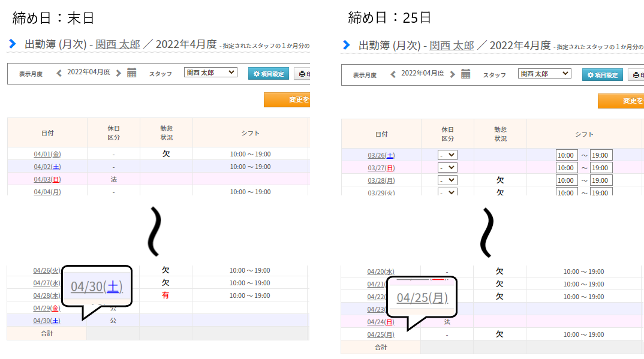Click previous month arrow in left panel

[59, 73]
